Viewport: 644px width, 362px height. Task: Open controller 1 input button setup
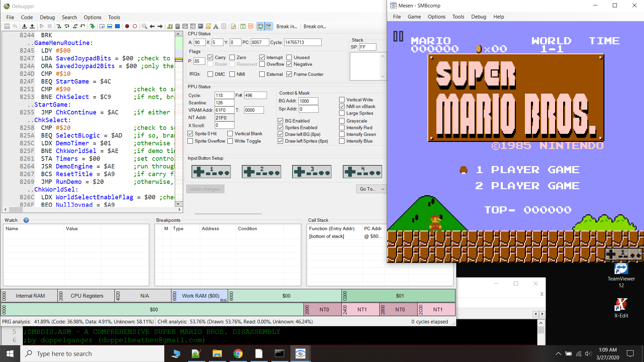[211, 171]
